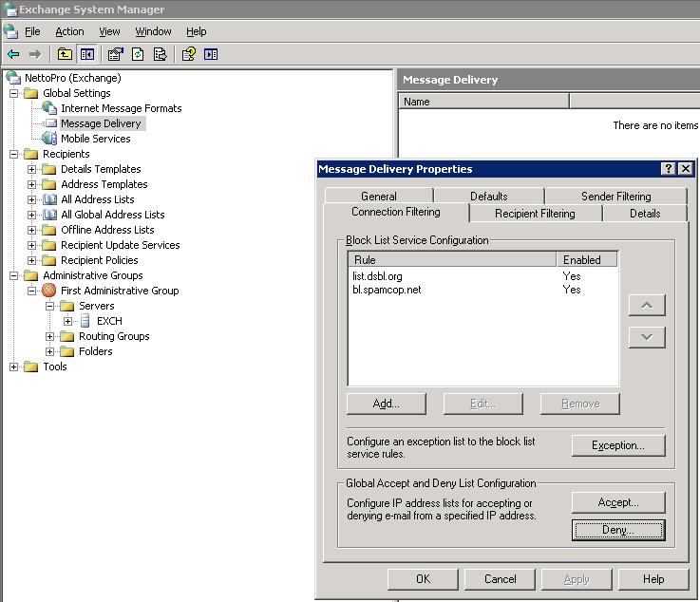Click the Back arrow toolbar icon

coord(13,54)
